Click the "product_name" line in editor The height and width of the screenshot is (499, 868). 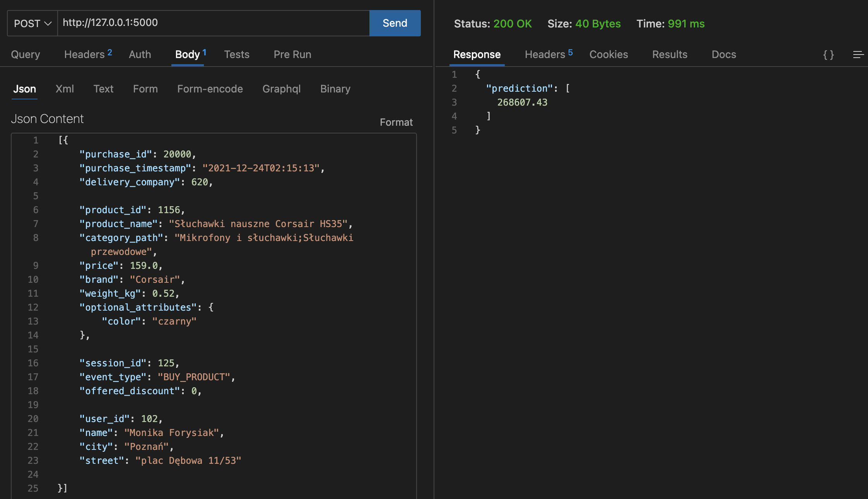click(216, 224)
